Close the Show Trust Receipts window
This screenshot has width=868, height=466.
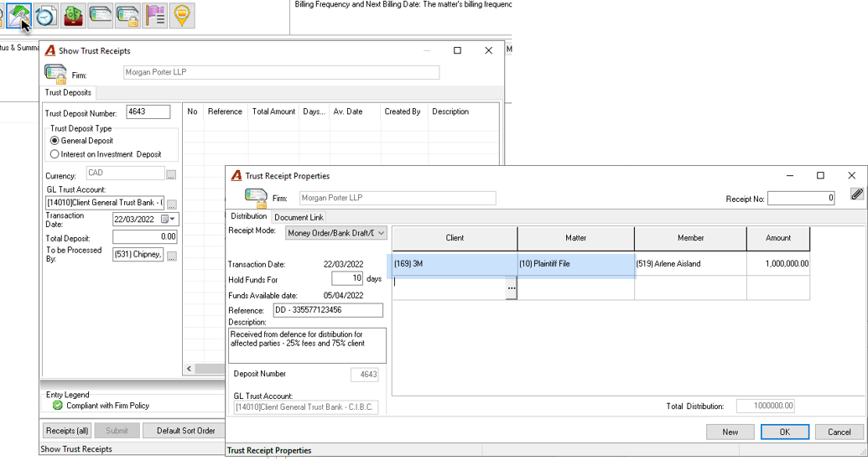pyautogui.click(x=488, y=50)
